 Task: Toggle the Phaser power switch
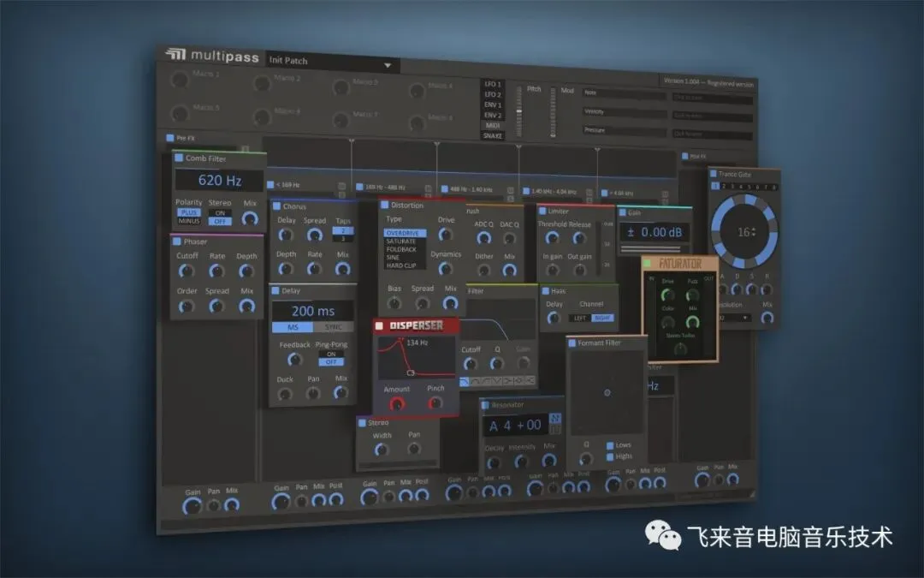click(x=176, y=241)
